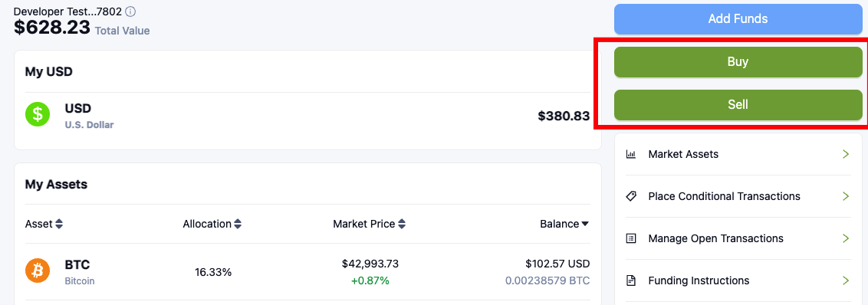Viewport: 868px width, 305px height.
Task: Click the orange Bitcoin icon
Action: [x=38, y=271]
